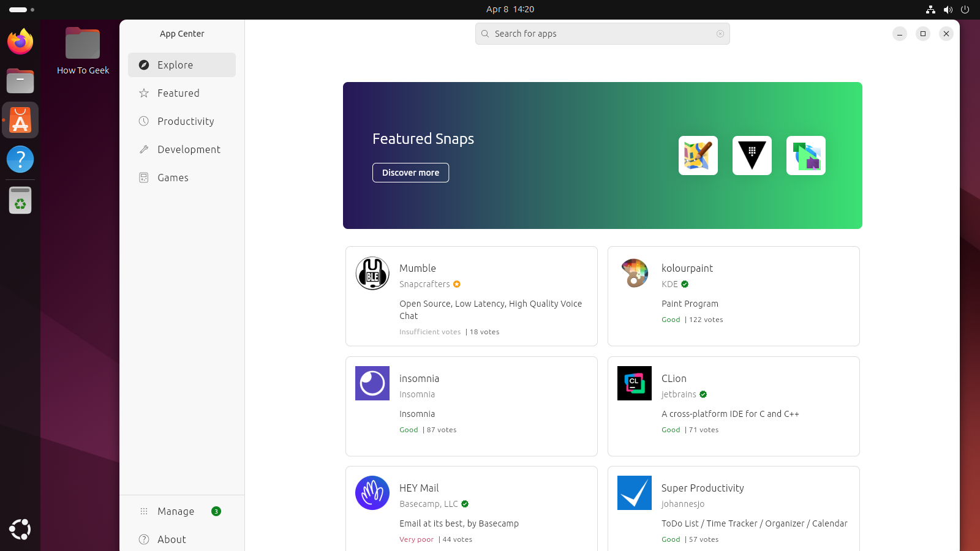
Task: Click 'Email at its best, by Basecamp' text
Action: [459, 523]
